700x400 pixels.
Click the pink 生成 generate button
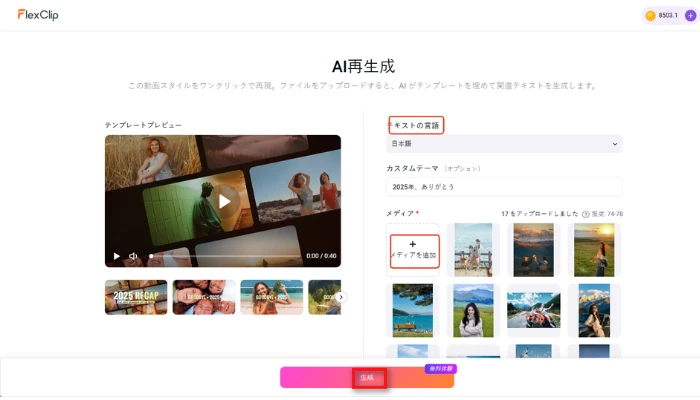[367, 378]
